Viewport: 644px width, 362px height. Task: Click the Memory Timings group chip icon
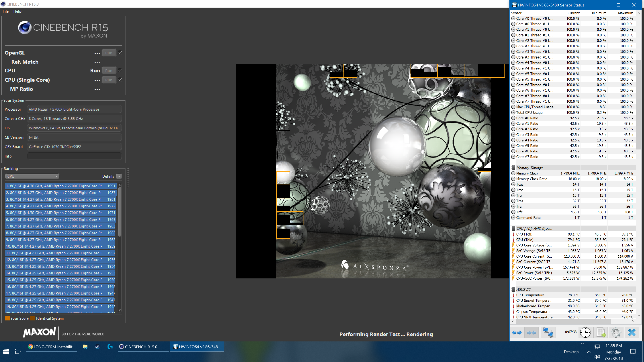pyautogui.click(x=513, y=168)
